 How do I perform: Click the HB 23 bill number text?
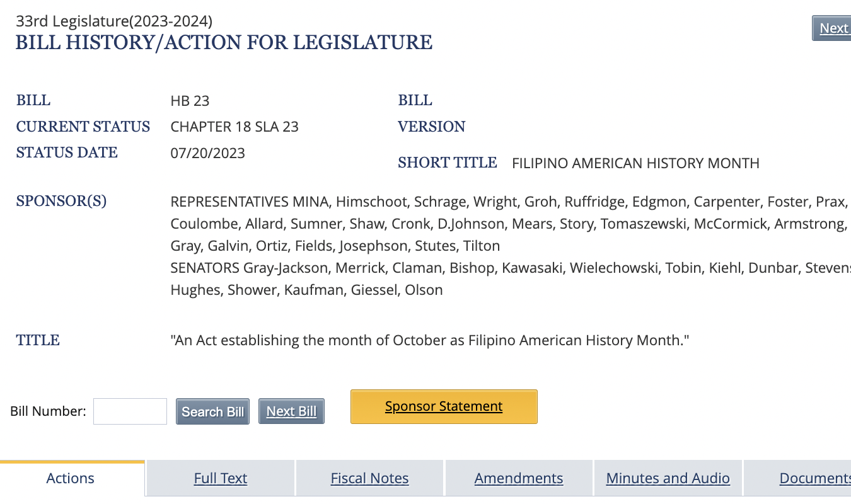coord(190,101)
